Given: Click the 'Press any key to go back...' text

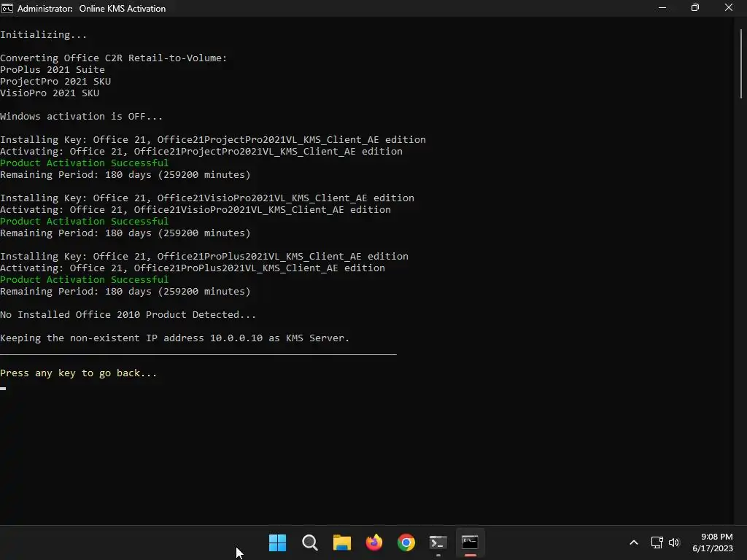Looking at the screenshot, I should (x=79, y=373).
